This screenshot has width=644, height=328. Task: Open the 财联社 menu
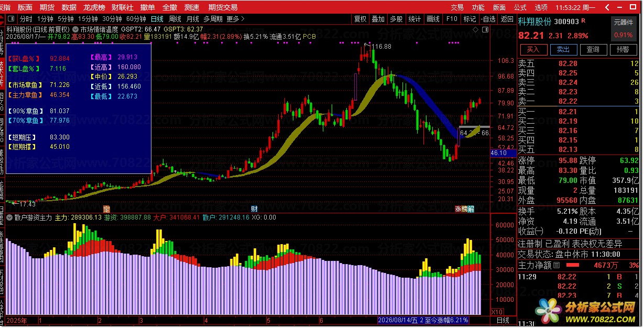(122, 7)
